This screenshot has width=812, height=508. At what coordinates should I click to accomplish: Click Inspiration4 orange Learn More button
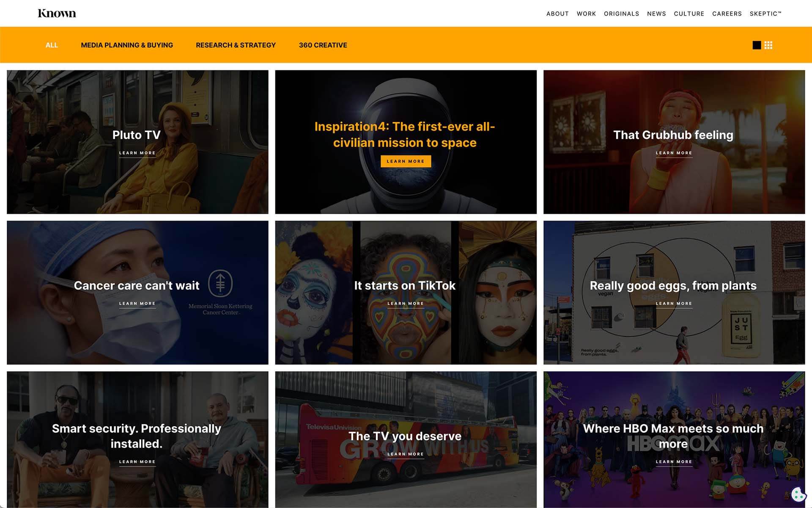(406, 161)
